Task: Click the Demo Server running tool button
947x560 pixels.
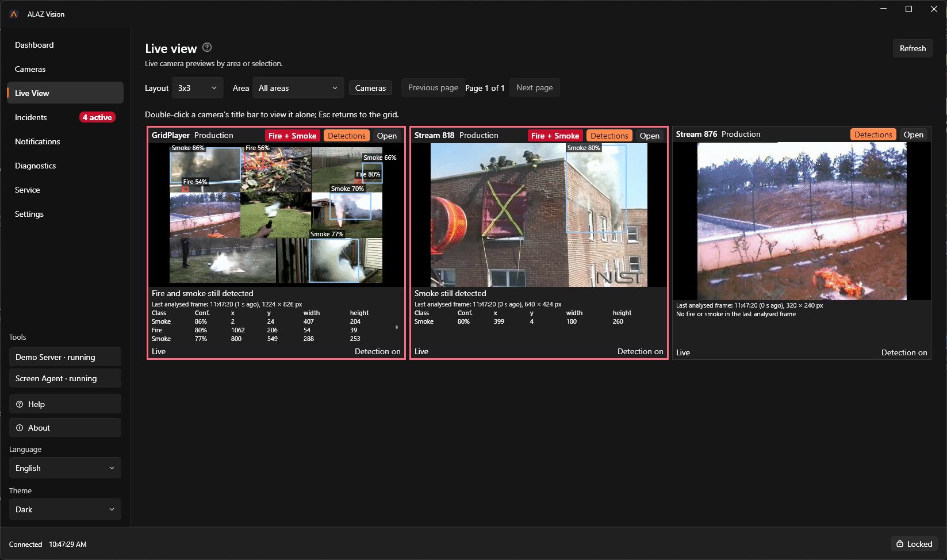Action: tap(65, 357)
